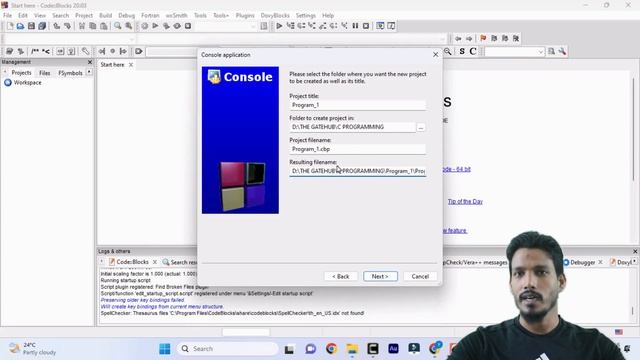Click the Copy toolbar icon

pos(93,26)
